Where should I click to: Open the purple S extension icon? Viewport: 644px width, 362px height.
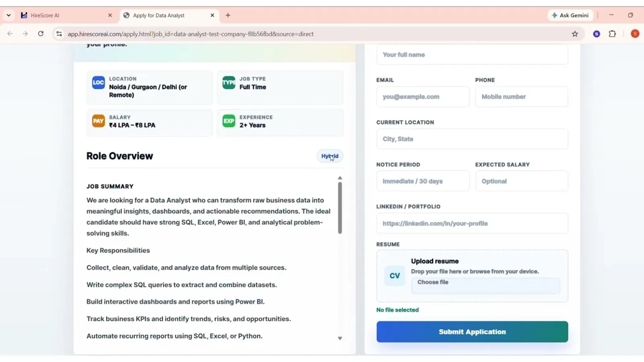click(597, 34)
